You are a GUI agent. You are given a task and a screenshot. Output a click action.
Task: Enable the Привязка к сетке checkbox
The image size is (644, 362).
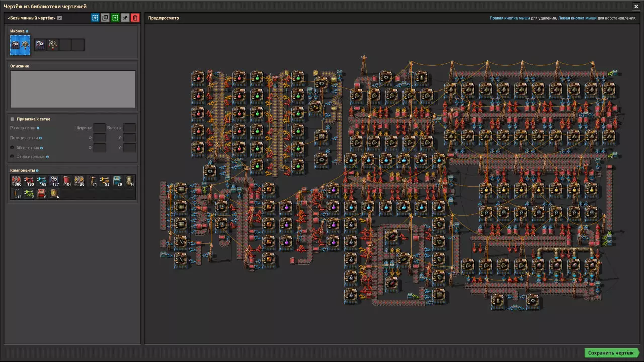13,119
